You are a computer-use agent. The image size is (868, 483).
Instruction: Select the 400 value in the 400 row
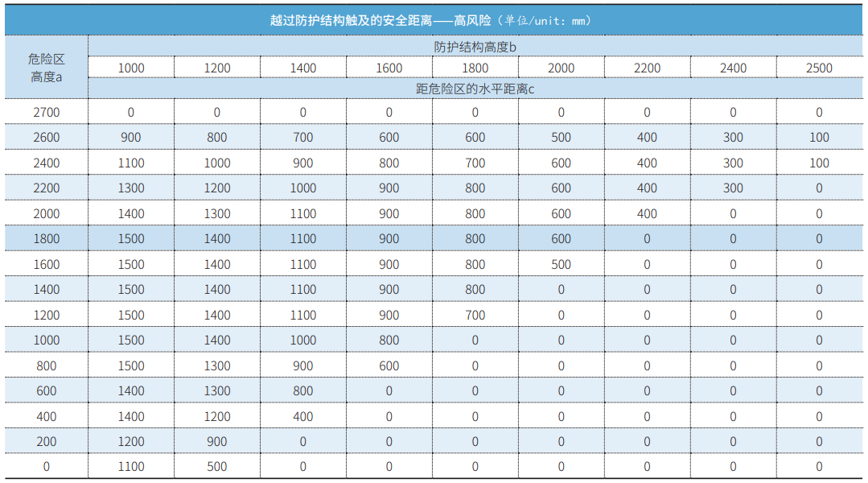pos(303,416)
